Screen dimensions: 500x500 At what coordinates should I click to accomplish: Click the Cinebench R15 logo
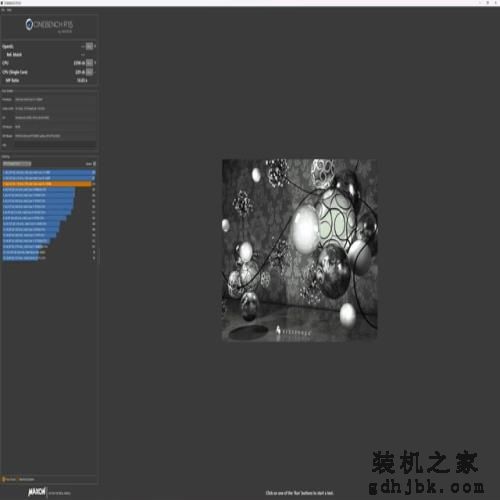[49, 25]
